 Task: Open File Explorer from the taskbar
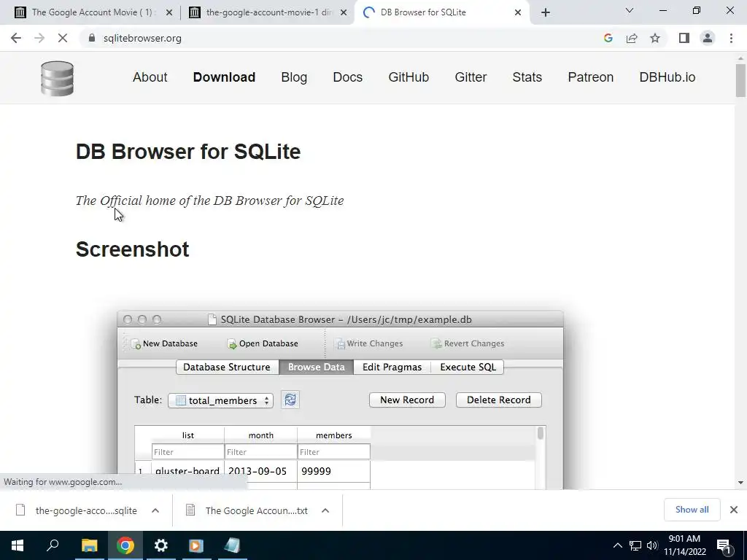pyautogui.click(x=89, y=545)
